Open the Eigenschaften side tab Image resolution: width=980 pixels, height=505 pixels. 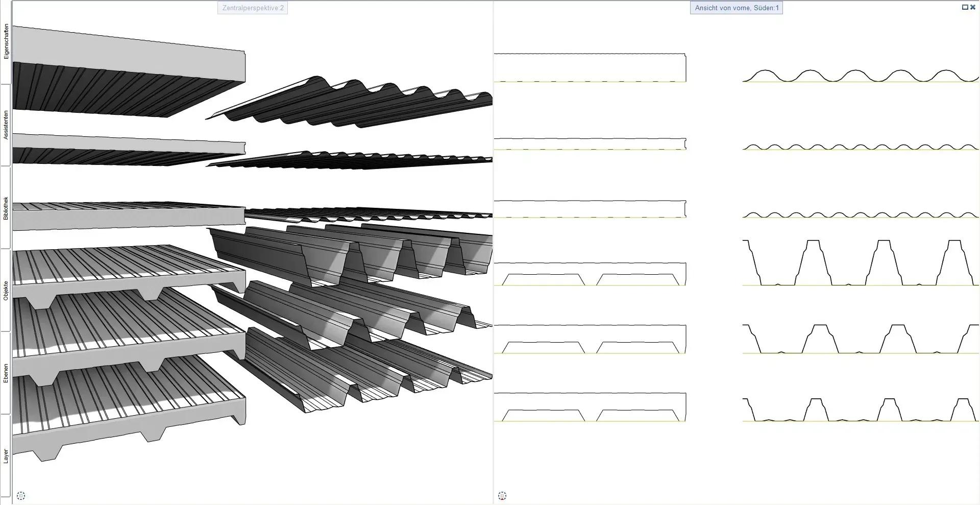6,42
